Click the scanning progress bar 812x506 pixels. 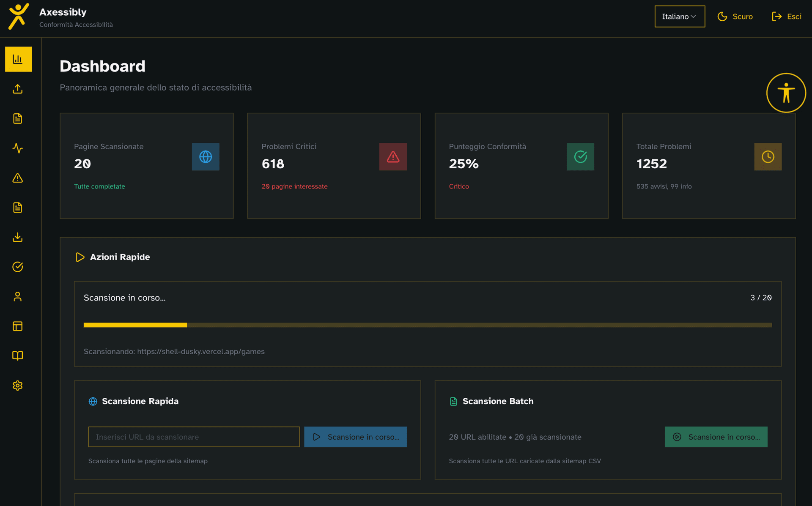click(x=427, y=325)
